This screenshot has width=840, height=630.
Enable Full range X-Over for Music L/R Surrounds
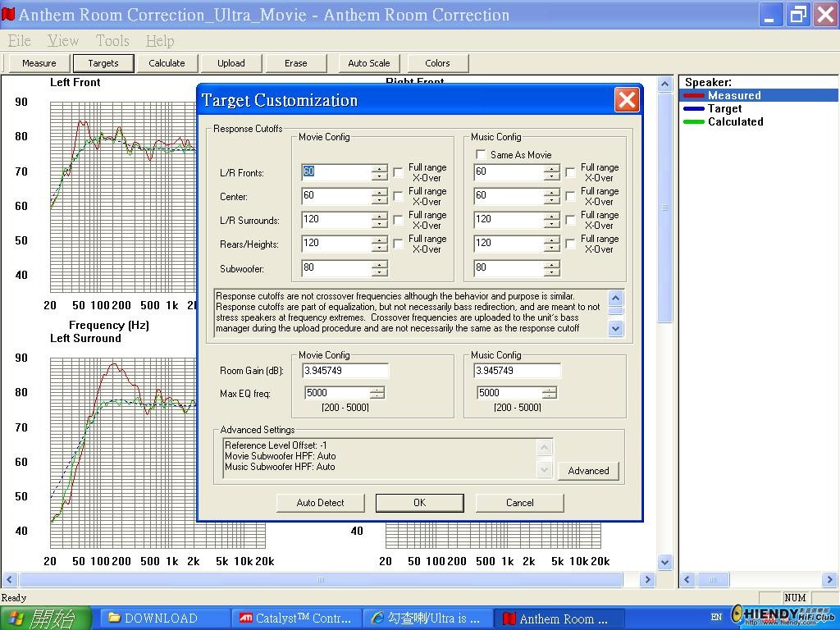click(x=571, y=220)
